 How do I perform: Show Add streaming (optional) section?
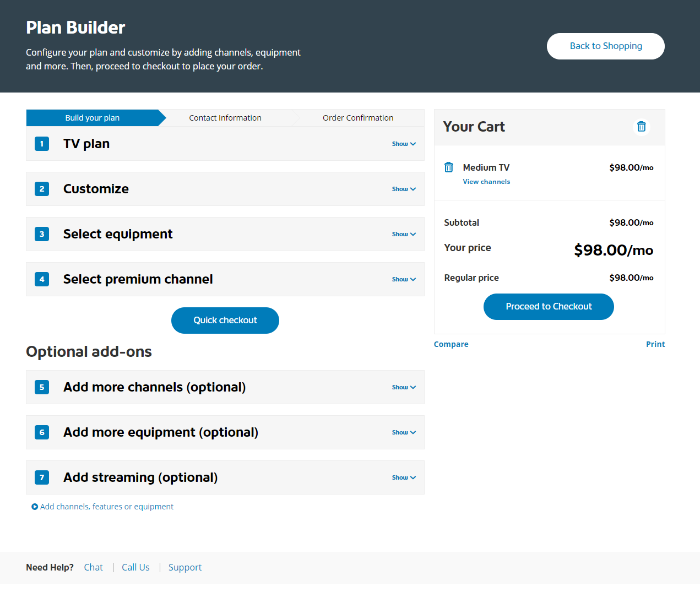tap(403, 477)
